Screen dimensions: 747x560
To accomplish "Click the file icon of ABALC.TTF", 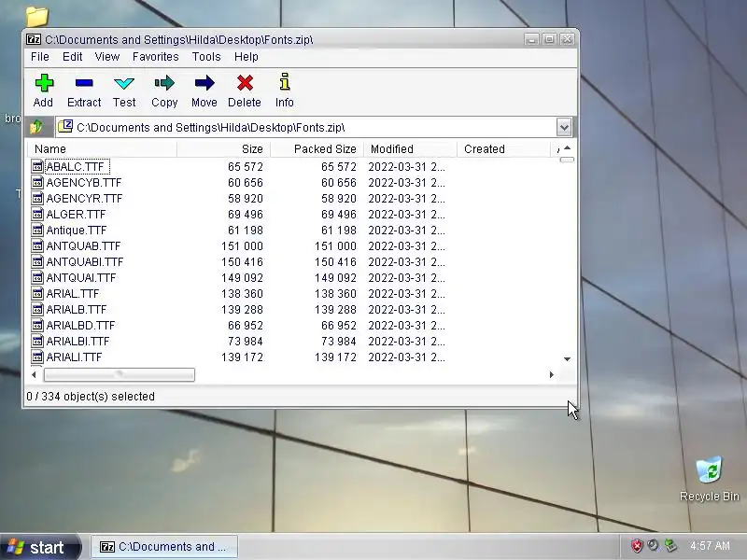I will pos(37,166).
